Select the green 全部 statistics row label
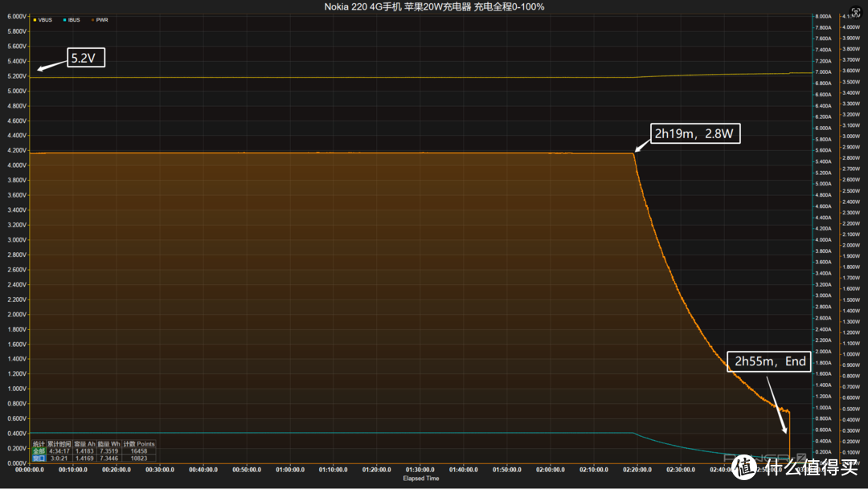This screenshot has width=868, height=489. [x=39, y=451]
